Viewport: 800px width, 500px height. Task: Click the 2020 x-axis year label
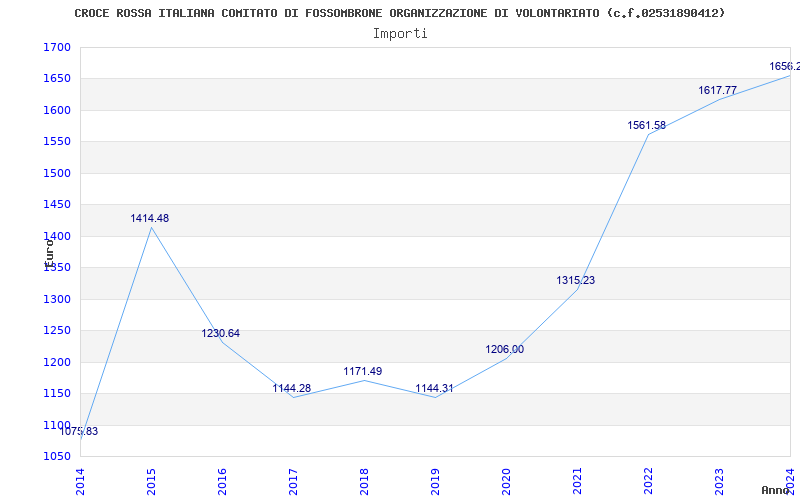coord(506,482)
